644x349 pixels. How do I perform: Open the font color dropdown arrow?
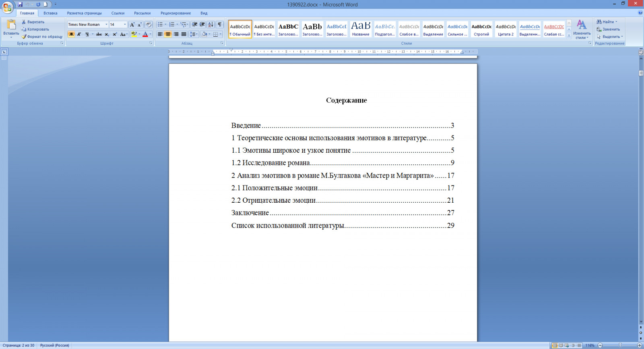151,34
